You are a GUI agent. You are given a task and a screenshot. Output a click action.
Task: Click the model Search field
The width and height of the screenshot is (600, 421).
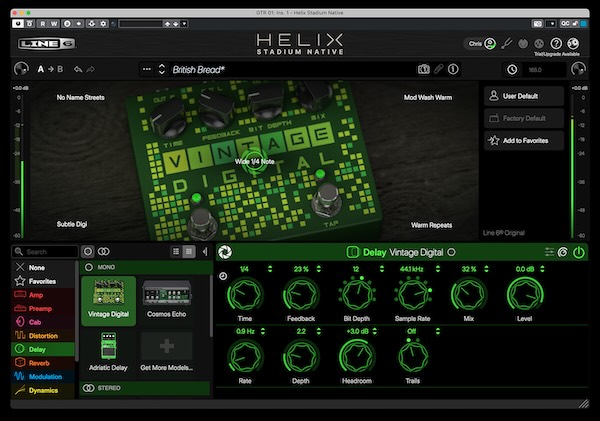click(x=45, y=251)
